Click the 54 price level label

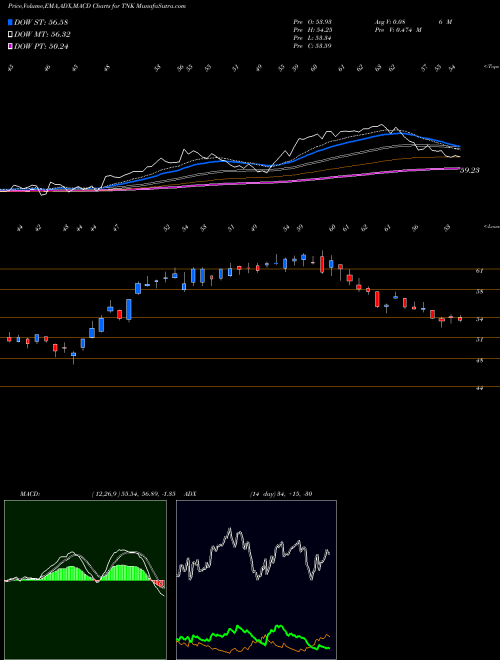(479, 319)
